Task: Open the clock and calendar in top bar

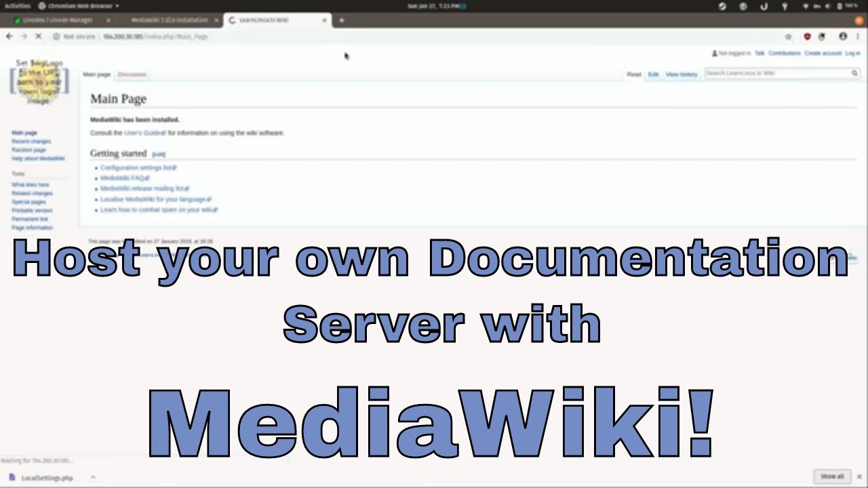Action: coord(434,6)
